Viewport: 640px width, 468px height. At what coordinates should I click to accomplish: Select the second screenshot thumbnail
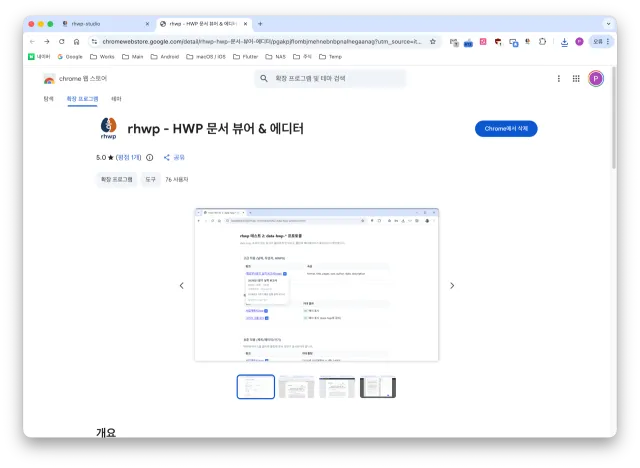click(x=296, y=387)
